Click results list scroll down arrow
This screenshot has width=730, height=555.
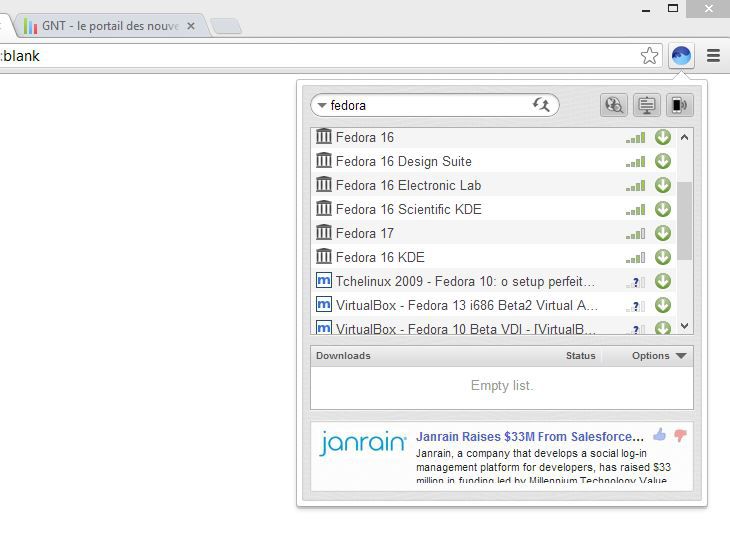(x=684, y=326)
